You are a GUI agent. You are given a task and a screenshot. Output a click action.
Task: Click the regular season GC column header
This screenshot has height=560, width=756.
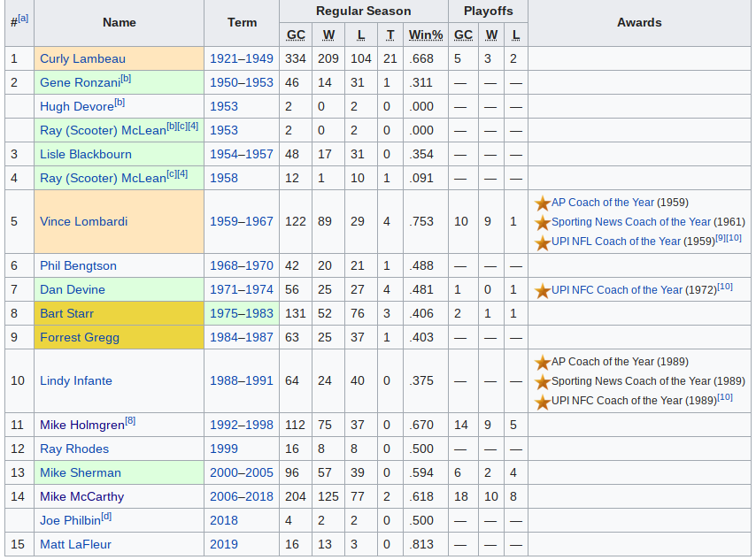pos(296,35)
